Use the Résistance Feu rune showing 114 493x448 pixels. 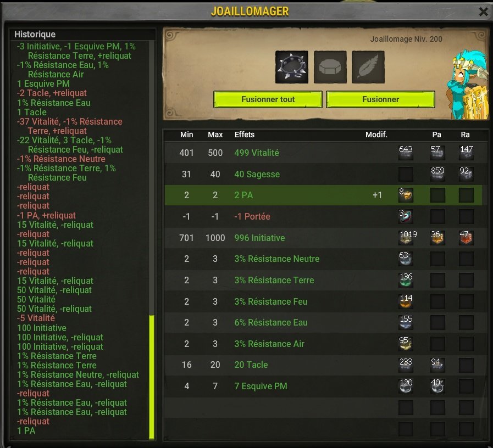[x=406, y=301]
